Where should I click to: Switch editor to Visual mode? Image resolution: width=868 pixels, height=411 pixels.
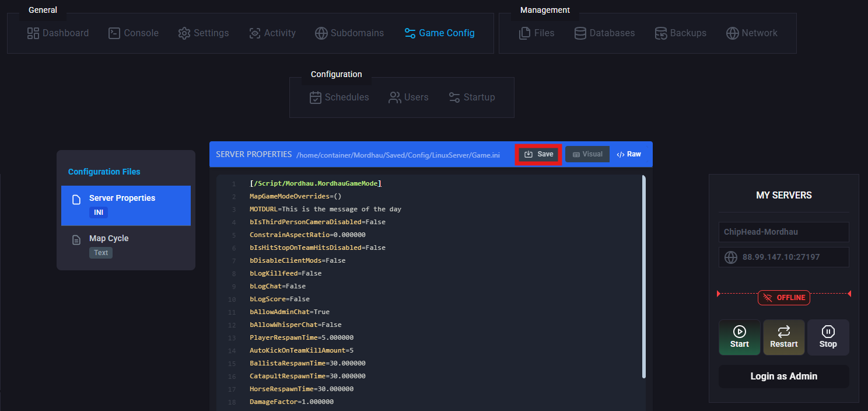(x=587, y=154)
